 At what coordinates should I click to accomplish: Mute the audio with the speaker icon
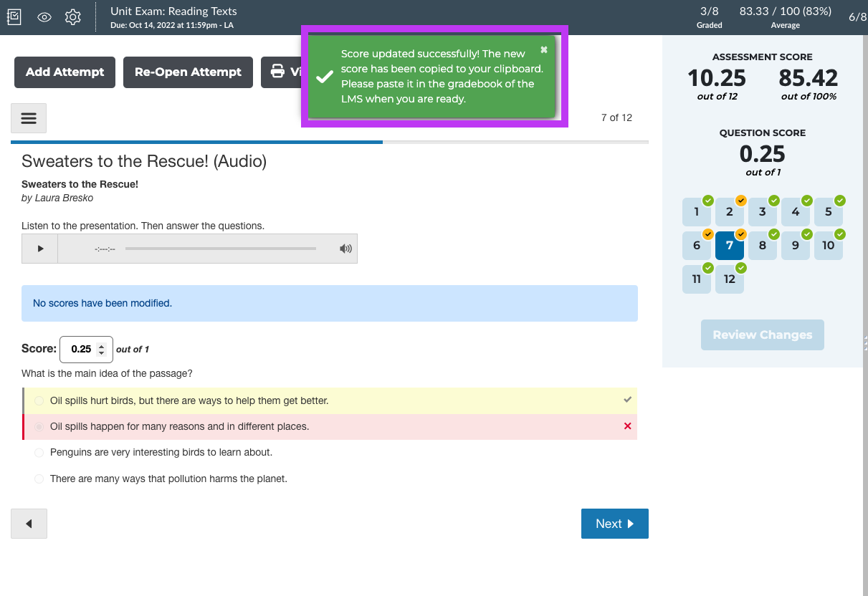click(x=345, y=249)
